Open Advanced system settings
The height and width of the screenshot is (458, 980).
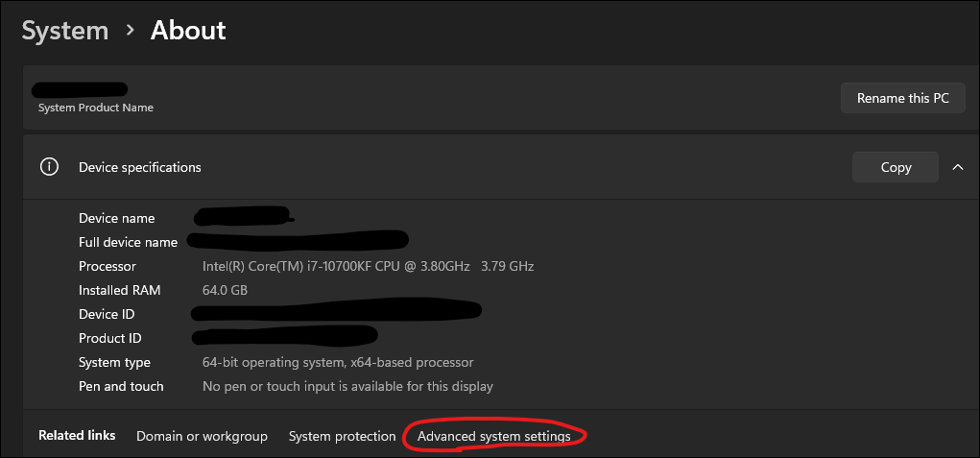point(493,436)
